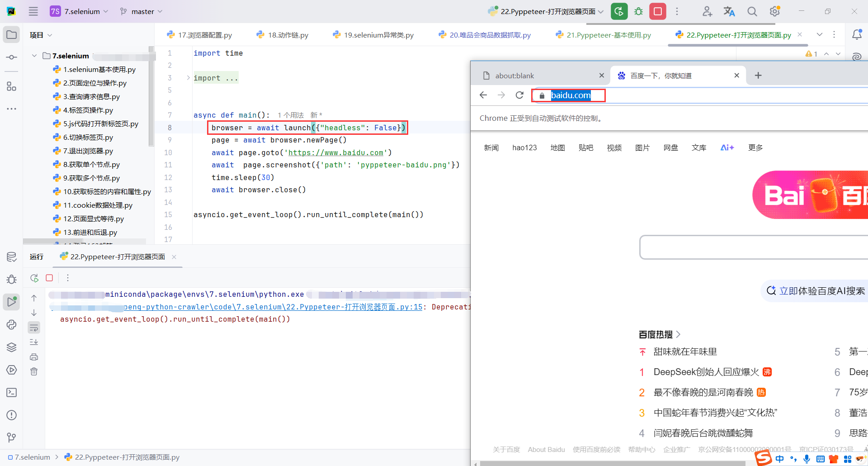This screenshot has width=868, height=466.
Task: Switch to the 17.浏览器配置.py editor tab
Action: coord(199,35)
